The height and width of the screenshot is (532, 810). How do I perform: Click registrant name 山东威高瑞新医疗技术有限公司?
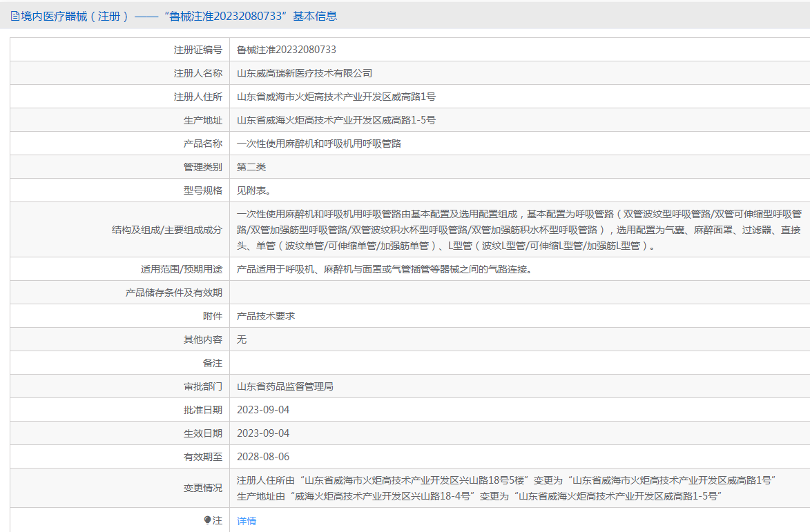click(305, 73)
